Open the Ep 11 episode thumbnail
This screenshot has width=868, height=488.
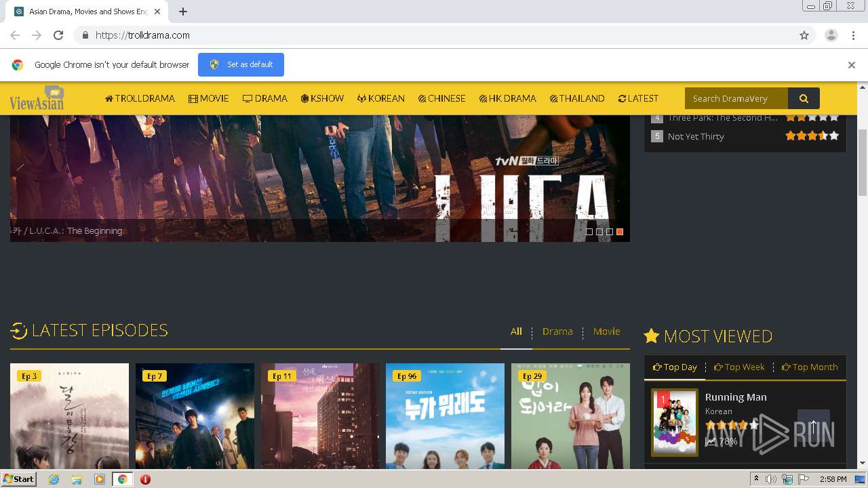point(320,416)
